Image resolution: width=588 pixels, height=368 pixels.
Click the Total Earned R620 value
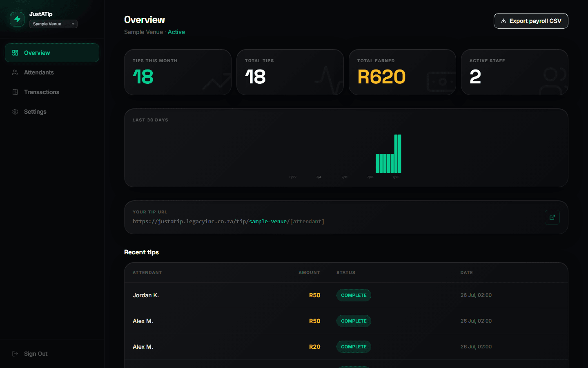[381, 77]
